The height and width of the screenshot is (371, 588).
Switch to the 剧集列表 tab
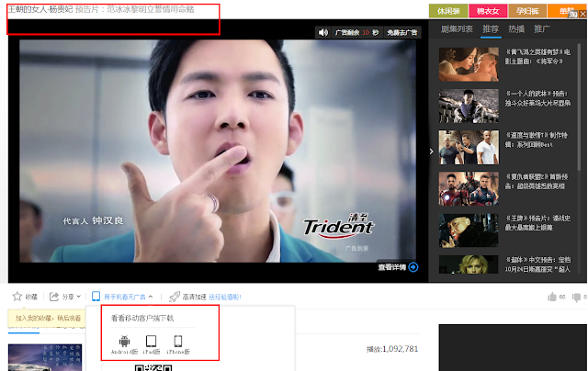coord(457,29)
